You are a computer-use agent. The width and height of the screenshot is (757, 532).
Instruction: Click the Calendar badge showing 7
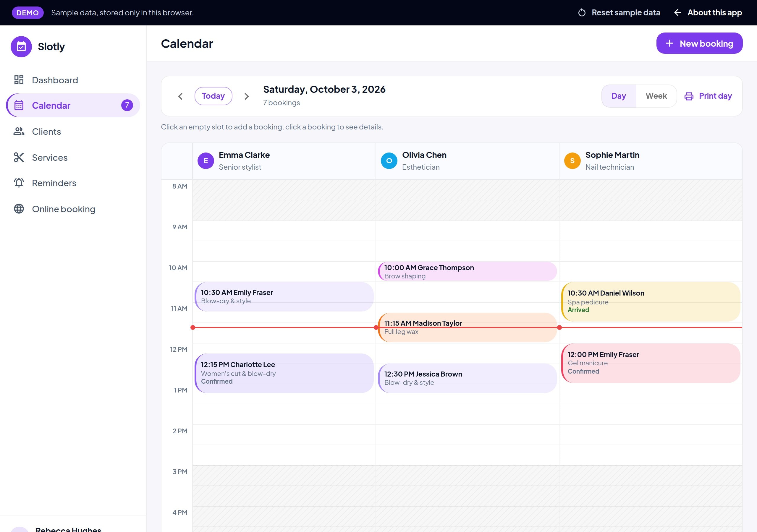(127, 105)
